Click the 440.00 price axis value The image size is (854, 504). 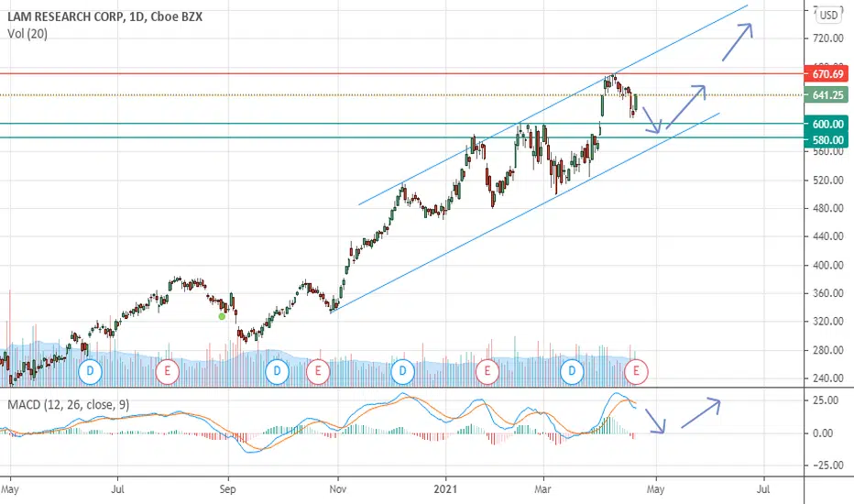click(828, 236)
